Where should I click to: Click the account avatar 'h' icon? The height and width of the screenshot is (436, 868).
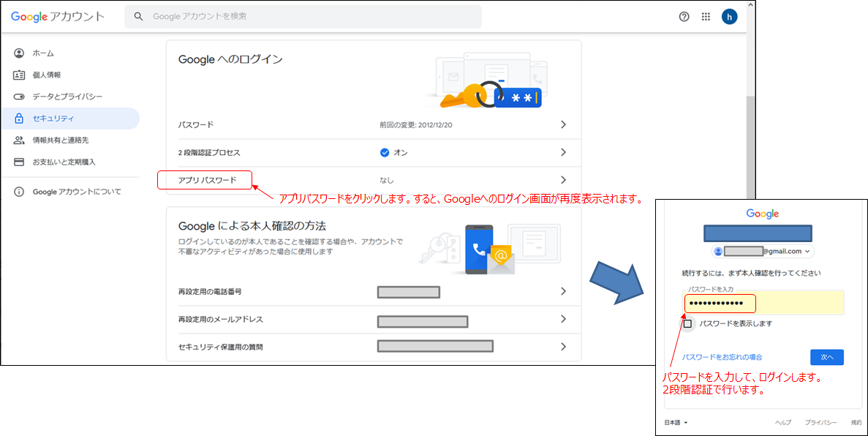729,17
